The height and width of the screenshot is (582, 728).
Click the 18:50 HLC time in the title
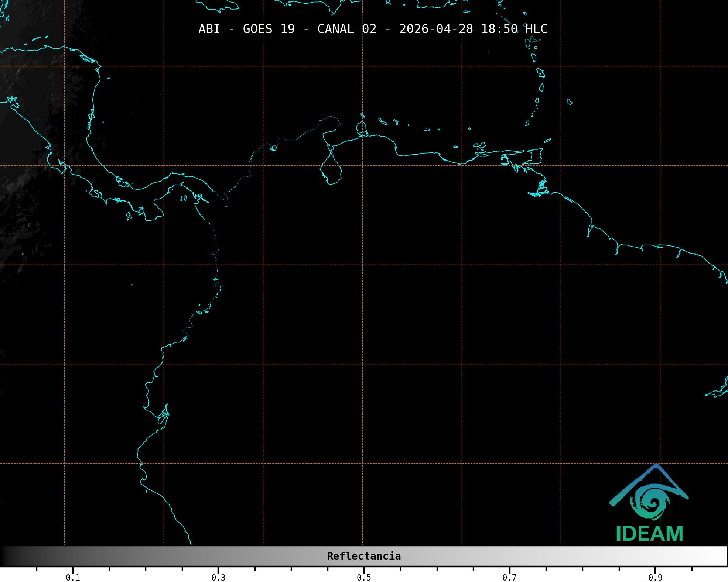514,29
